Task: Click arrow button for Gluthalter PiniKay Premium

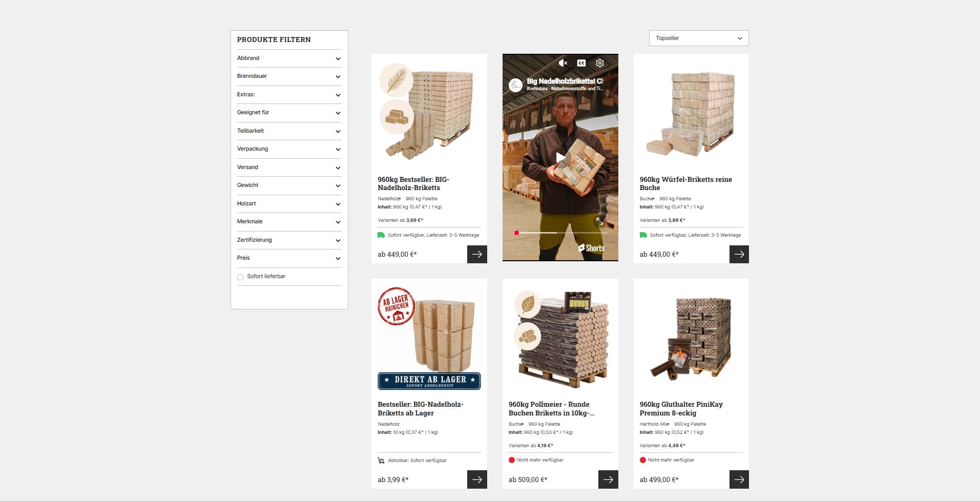Action: 739,479
